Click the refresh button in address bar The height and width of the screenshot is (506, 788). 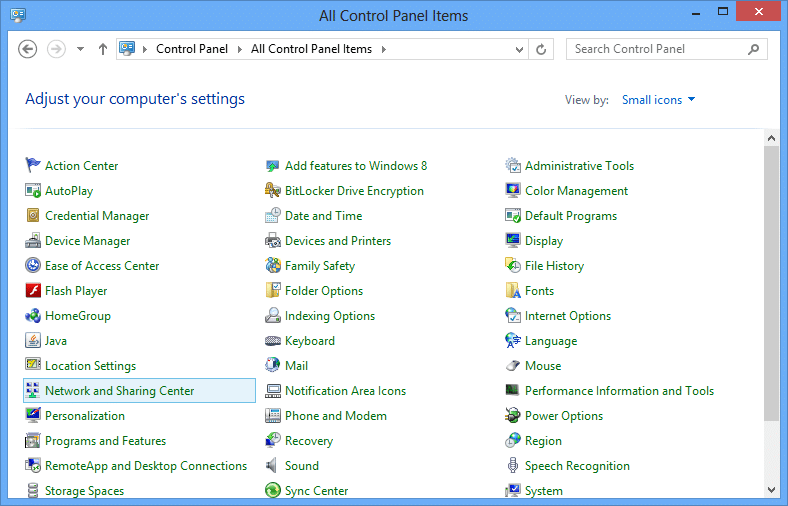point(541,49)
